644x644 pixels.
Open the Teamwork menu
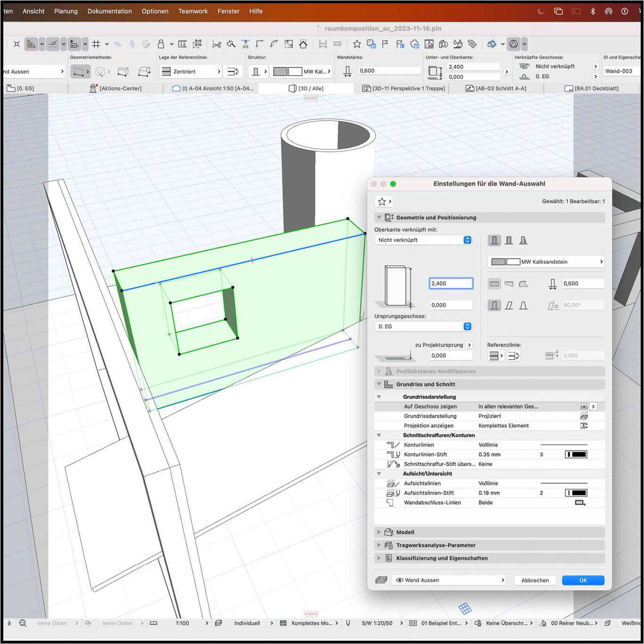tap(193, 11)
